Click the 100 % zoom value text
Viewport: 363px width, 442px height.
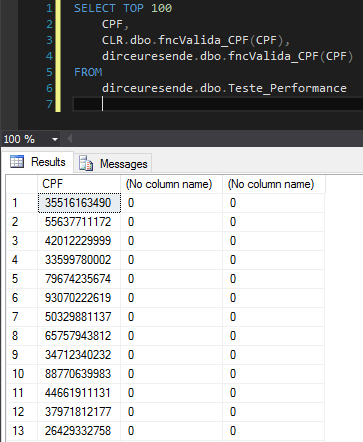(x=19, y=139)
